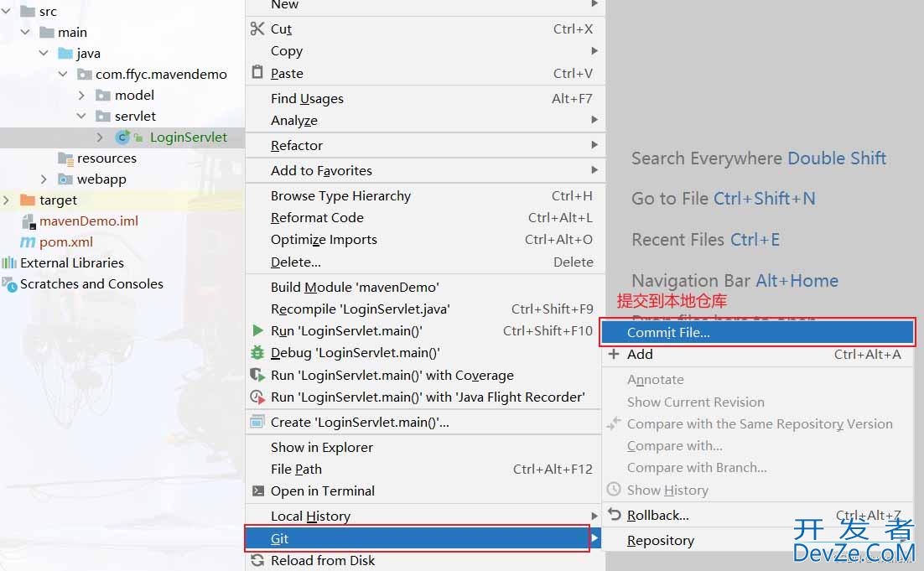Click the Scratches and Consoles icon
The height and width of the screenshot is (571, 924).
[9, 284]
